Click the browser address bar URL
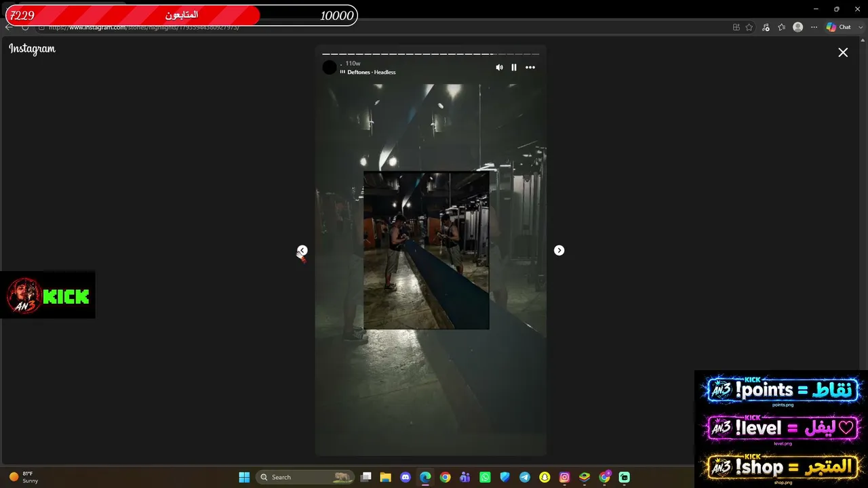The width and height of the screenshot is (868, 488). pyautogui.click(x=144, y=27)
